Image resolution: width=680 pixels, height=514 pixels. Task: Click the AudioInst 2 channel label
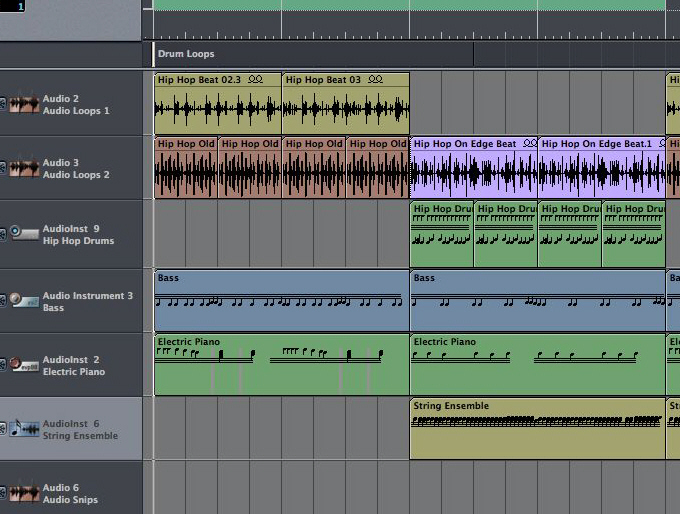click(x=71, y=360)
